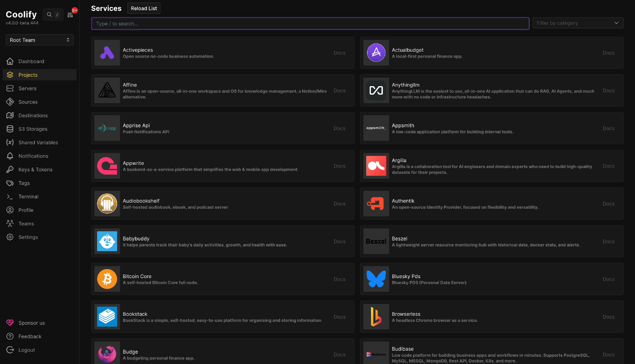Select the Bitcoin Core orange logo
This screenshot has height=364, width=635.
(x=107, y=279)
